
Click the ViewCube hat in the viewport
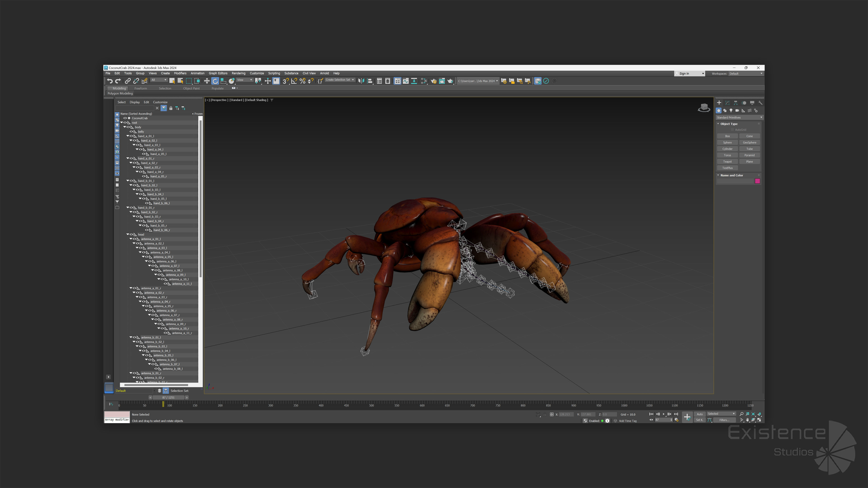pos(704,108)
